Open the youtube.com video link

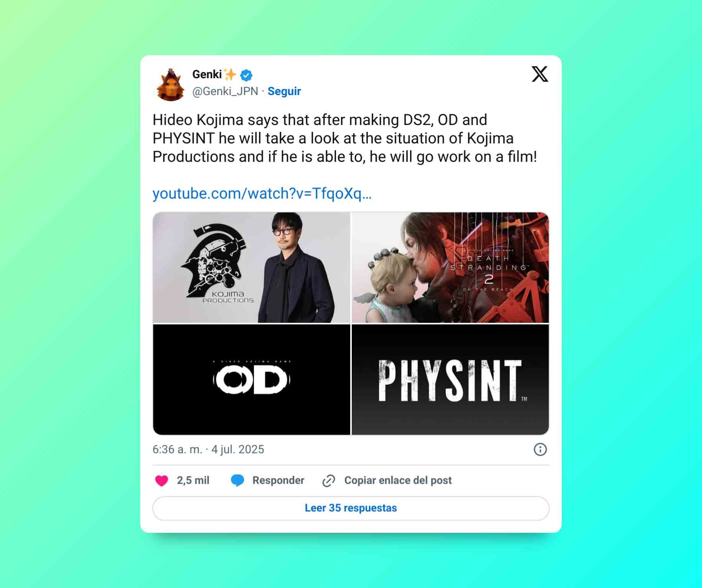click(262, 194)
